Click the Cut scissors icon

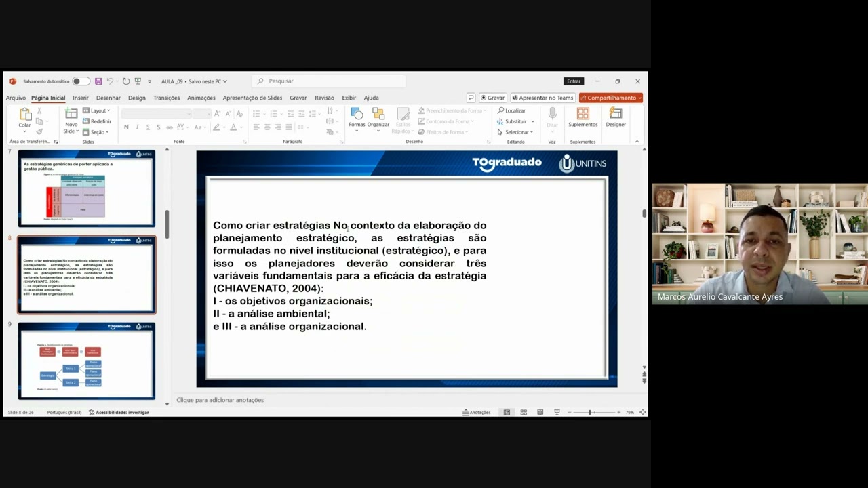pos(39,112)
